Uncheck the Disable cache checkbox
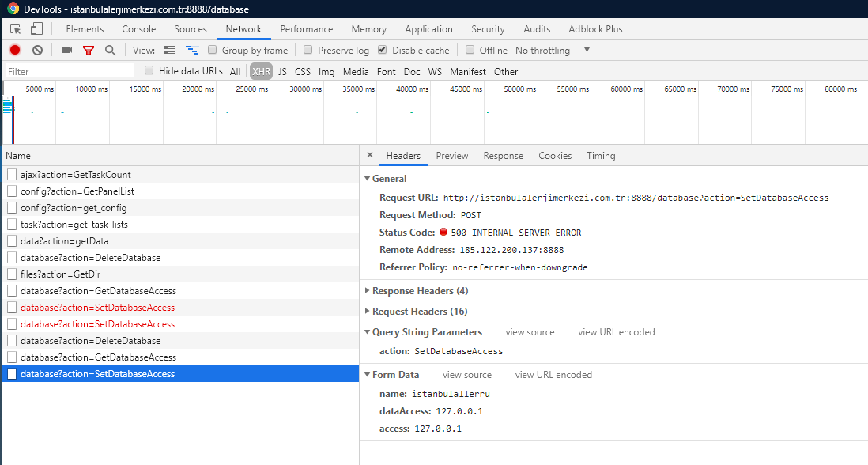The height and width of the screenshot is (465, 868). pyautogui.click(x=383, y=50)
